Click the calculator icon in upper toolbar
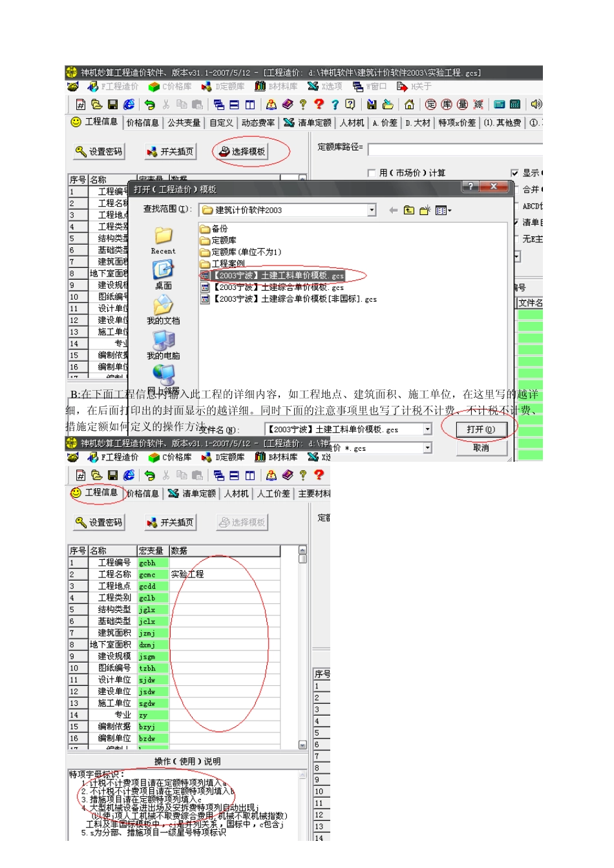This screenshot has height=868, width=614. pyautogui.click(x=515, y=105)
